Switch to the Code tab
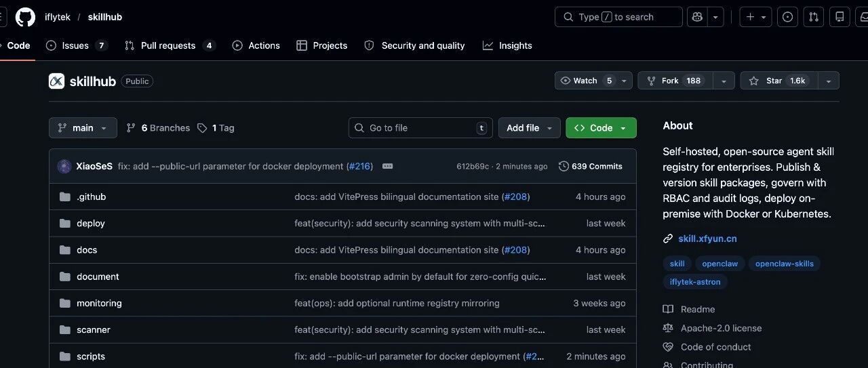868x368 pixels. click(x=18, y=45)
